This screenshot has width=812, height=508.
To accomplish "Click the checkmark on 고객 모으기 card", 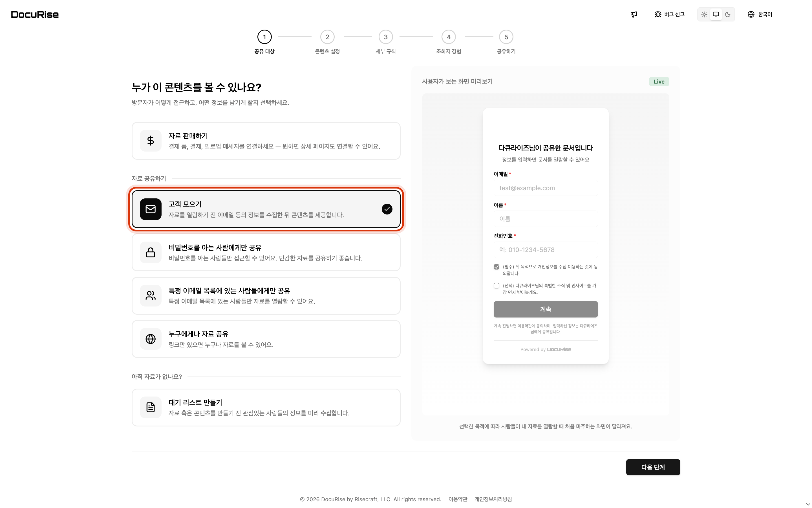I will [x=387, y=209].
